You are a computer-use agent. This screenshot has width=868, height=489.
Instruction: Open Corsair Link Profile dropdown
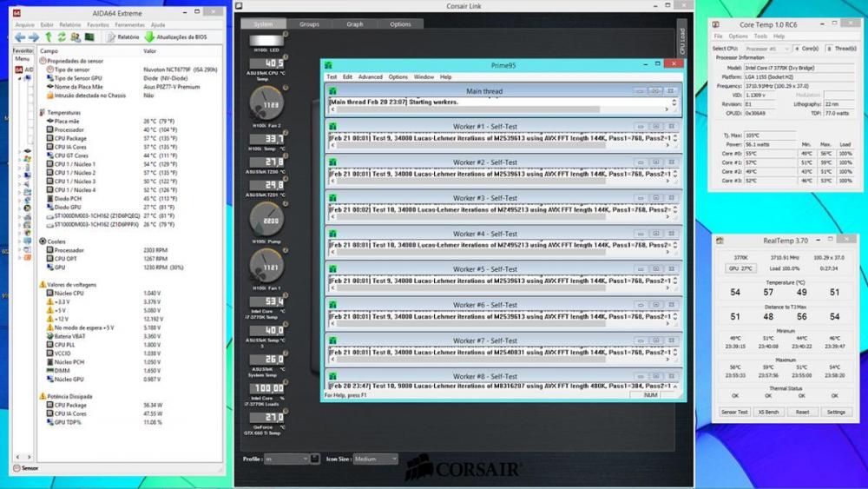tap(286, 459)
